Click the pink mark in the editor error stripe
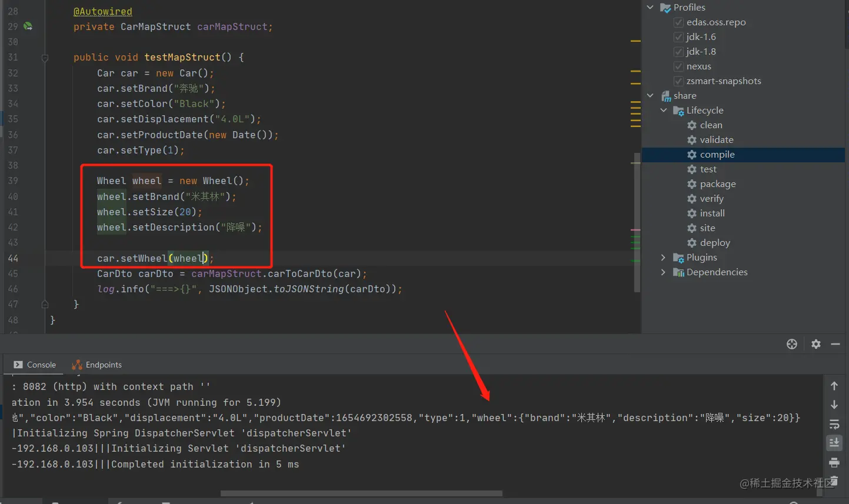The width and height of the screenshot is (849, 504). (635, 230)
